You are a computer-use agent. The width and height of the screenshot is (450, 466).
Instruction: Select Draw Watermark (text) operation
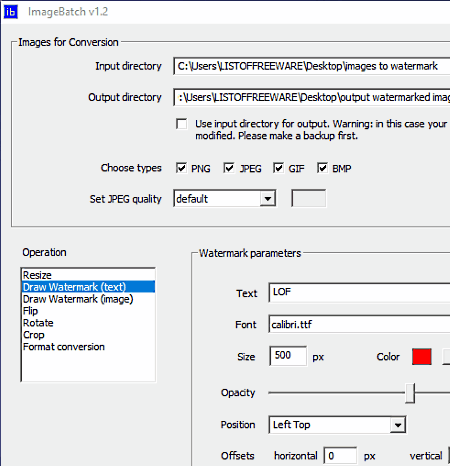point(88,287)
